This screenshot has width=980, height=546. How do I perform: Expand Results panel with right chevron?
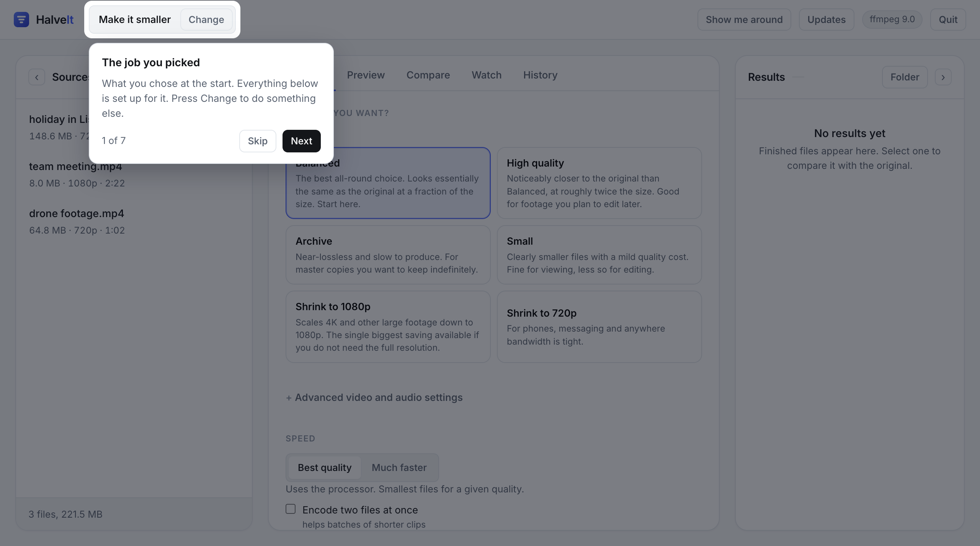pos(943,77)
